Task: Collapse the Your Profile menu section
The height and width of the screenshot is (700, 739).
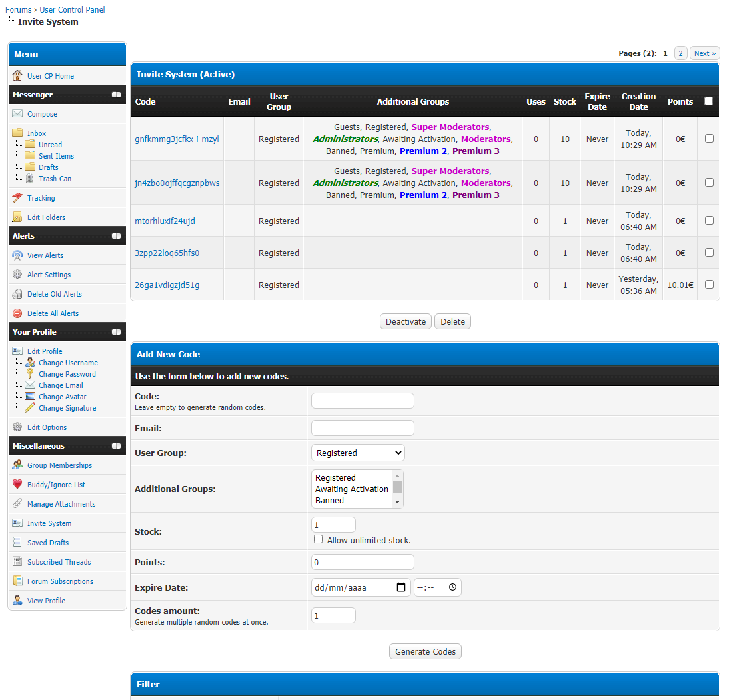Action: coord(116,332)
